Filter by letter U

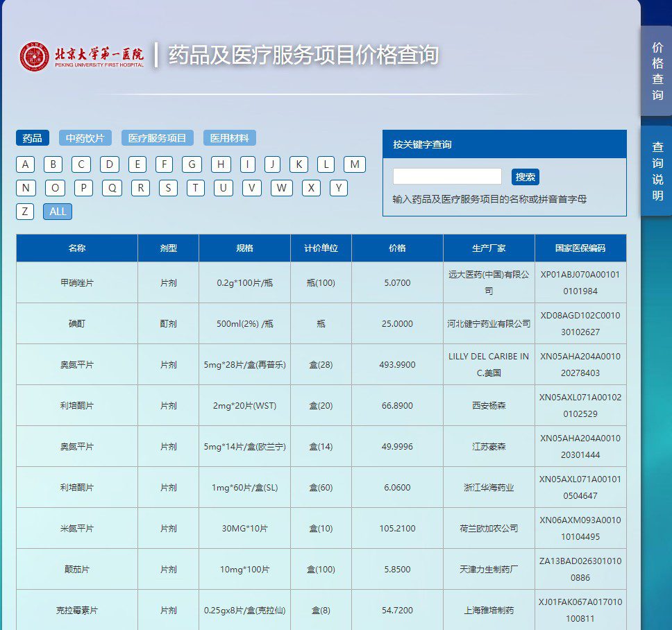point(224,188)
